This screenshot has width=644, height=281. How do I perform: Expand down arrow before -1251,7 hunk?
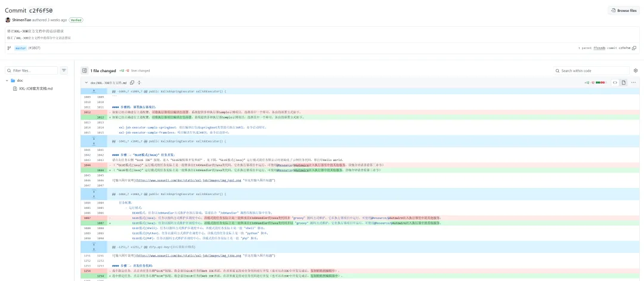tap(93, 245)
